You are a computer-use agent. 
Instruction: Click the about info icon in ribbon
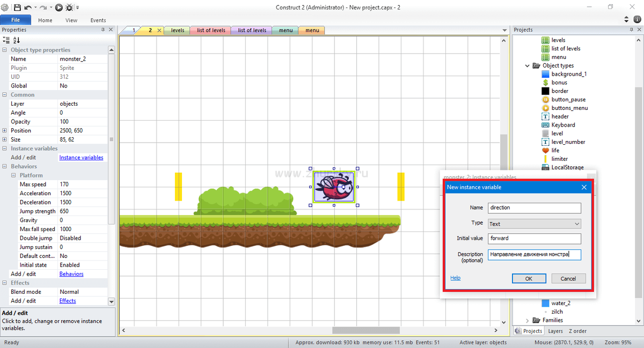click(x=638, y=19)
